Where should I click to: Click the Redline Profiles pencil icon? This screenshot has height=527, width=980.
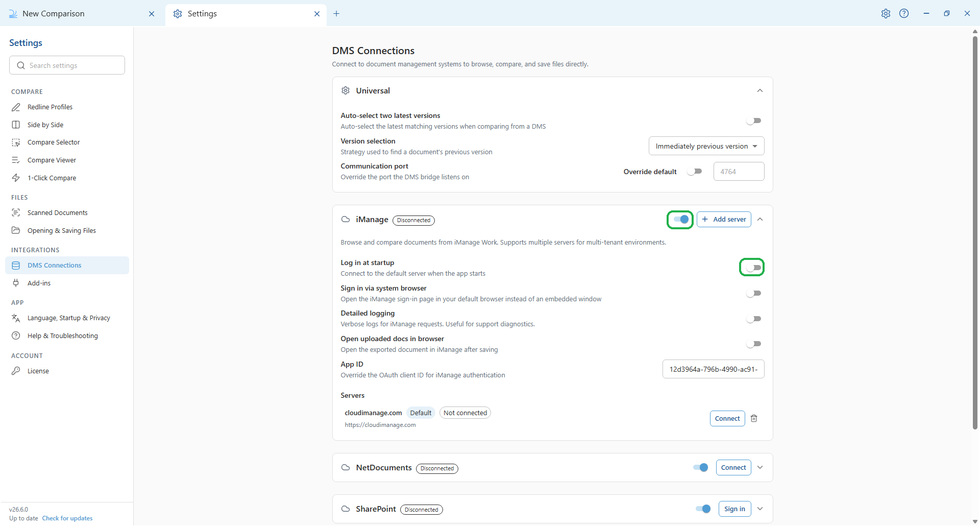click(x=16, y=107)
